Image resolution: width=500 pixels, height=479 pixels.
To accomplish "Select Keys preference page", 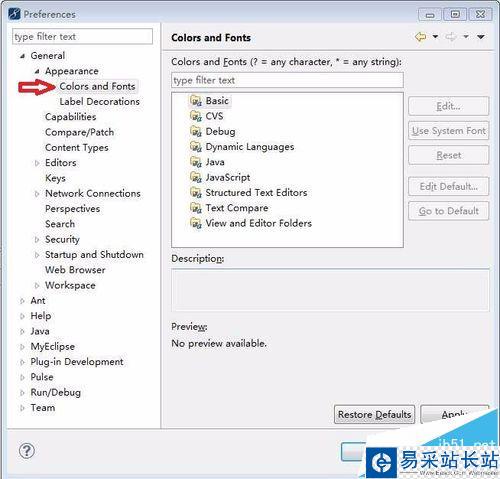I will tap(55, 178).
